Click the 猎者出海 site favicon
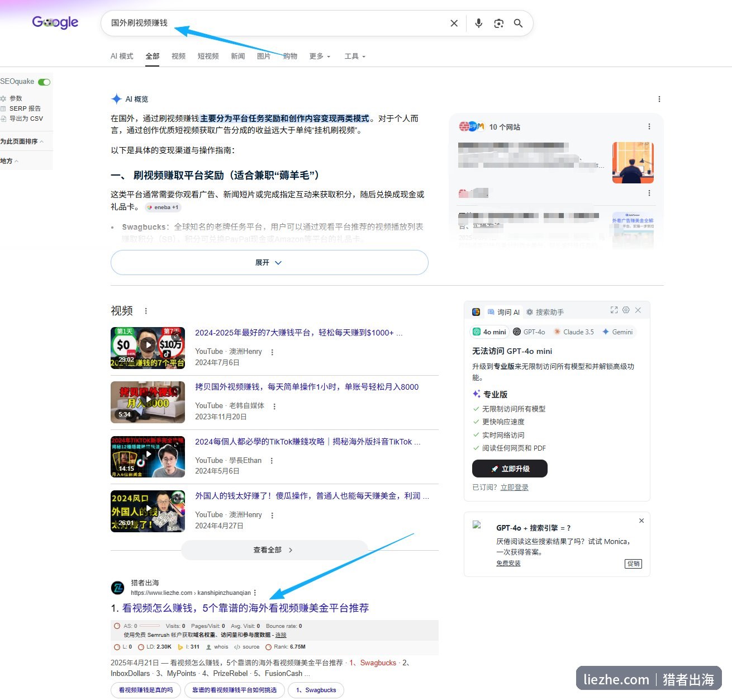Viewport: 732px width, 700px height. [118, 588]
